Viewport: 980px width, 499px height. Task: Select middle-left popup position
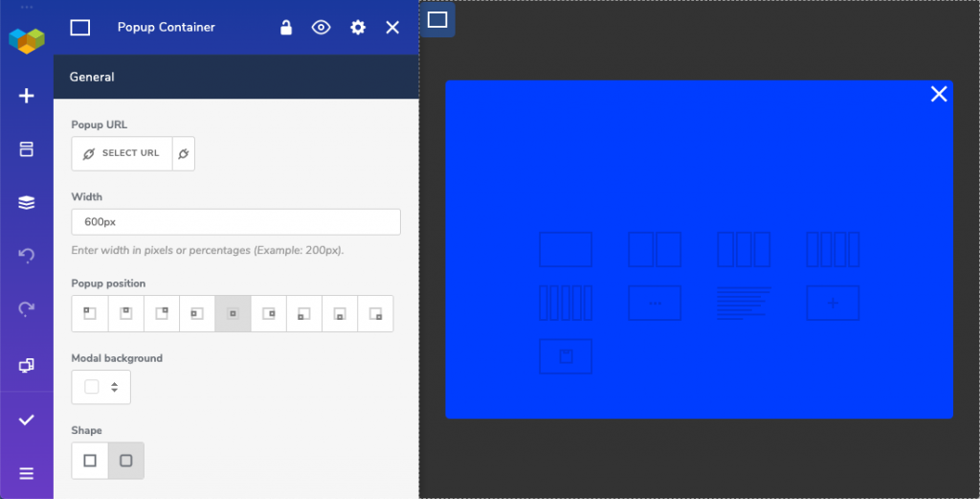197,314
